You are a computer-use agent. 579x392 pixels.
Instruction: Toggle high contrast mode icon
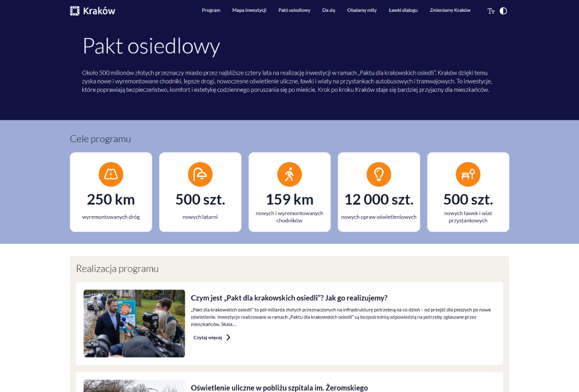(503, 11)
